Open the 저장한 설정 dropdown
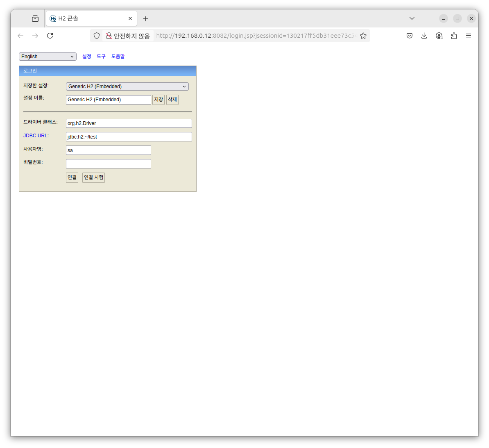The height and width of the screenshot is (448, 489). pyautogui.click(x=127, y=86)
